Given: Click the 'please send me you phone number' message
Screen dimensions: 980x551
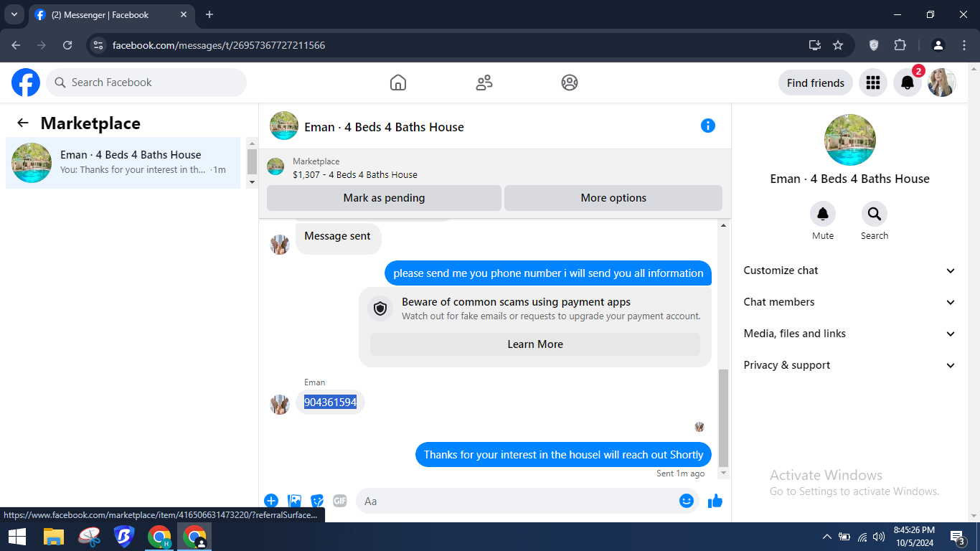Looking at the screenshot, I should coord(548,273).
